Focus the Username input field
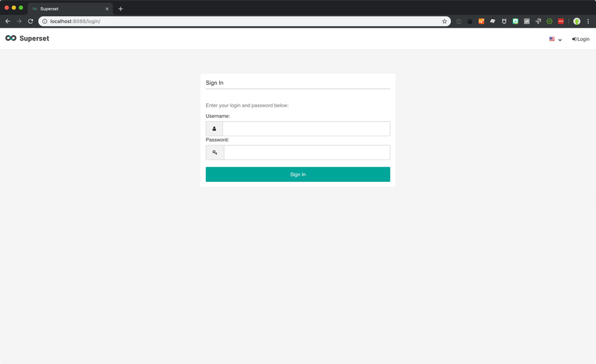Viewport: 596px width, 364px height. [306, 129]
